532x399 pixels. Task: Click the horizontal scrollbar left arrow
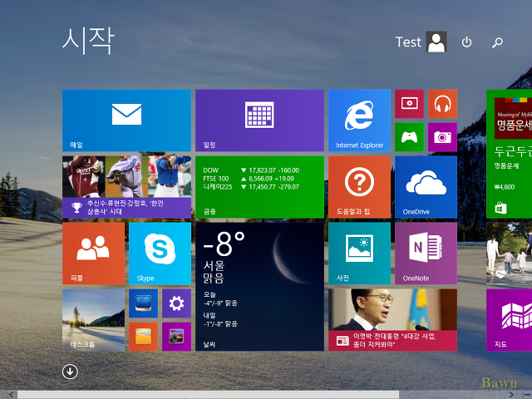pos(10,395)
